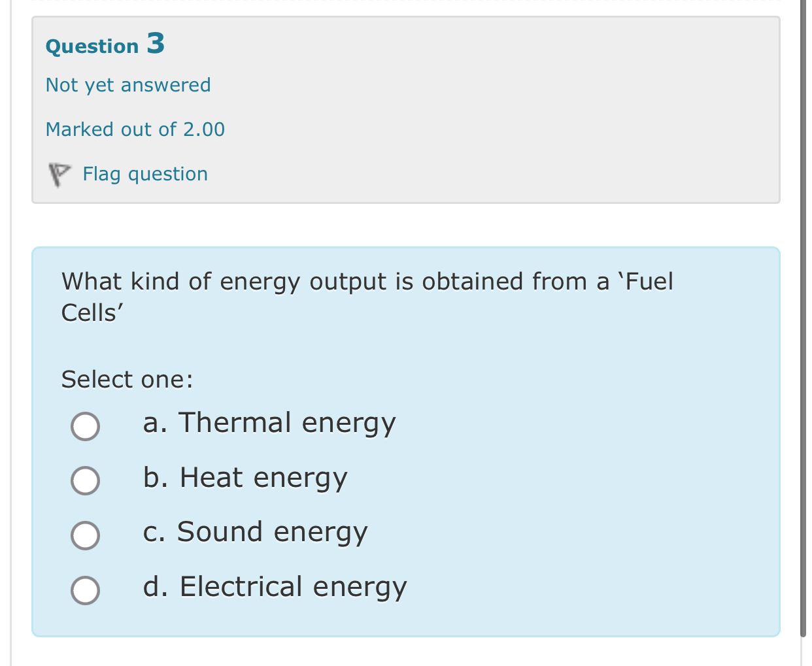Click the answer label Sound energy

[x=256, y=532]
